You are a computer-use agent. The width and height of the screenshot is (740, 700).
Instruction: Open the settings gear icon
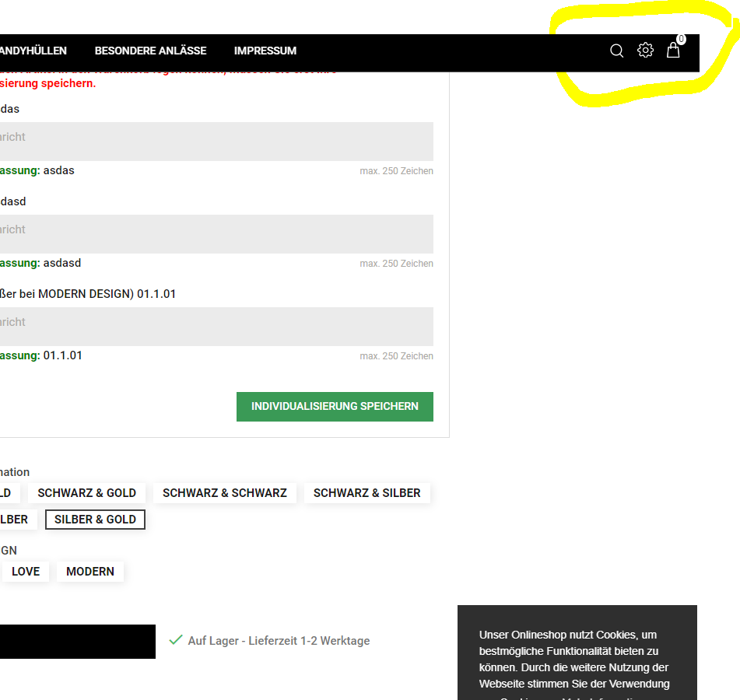point(645,50)
